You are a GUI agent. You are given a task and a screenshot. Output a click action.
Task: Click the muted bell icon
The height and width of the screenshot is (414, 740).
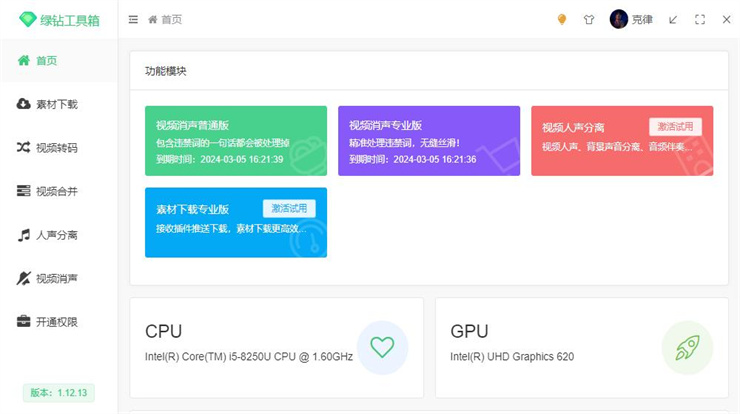[x=24, y=278]
